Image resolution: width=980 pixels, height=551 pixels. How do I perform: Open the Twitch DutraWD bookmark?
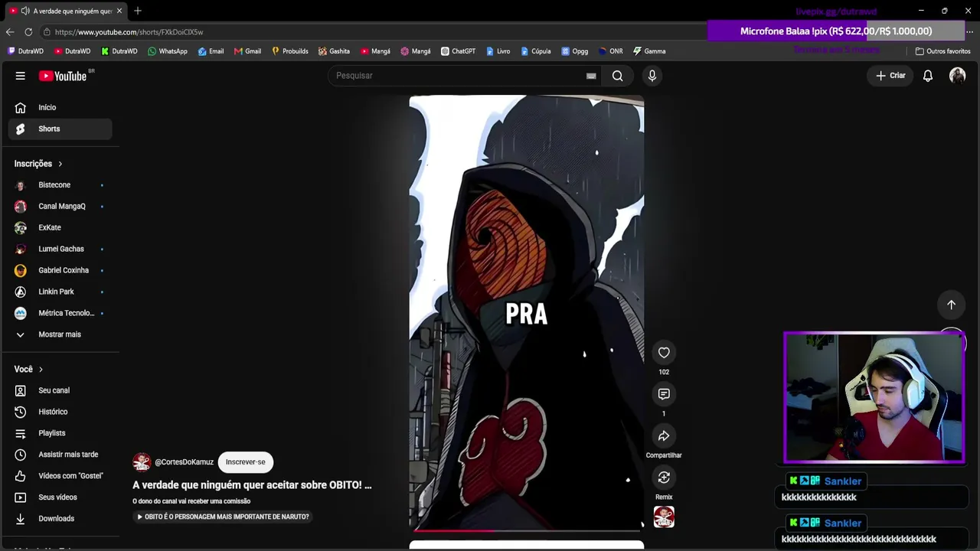click(x=25, y=51)
